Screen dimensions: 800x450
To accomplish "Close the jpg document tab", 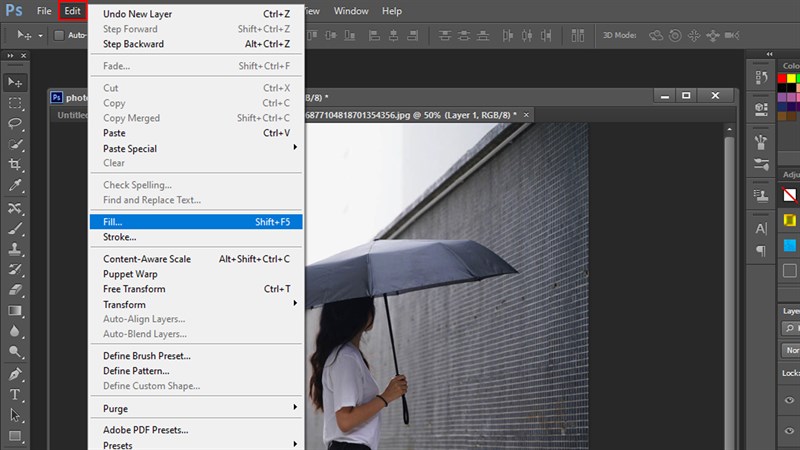I will click(x=526, y=115).
